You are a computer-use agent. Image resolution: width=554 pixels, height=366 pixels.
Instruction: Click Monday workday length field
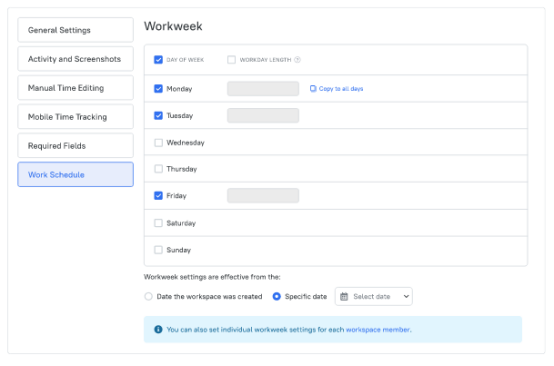[x=263, y=89]
